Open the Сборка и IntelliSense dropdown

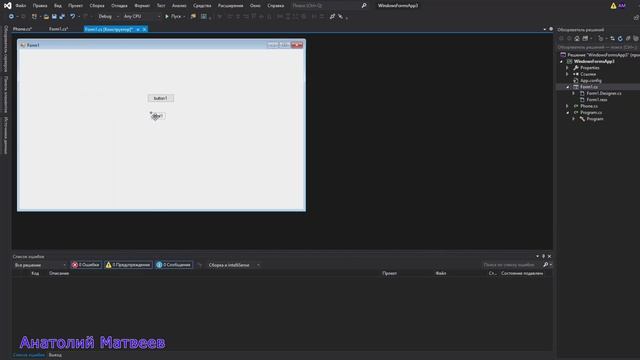coord(234,265)
